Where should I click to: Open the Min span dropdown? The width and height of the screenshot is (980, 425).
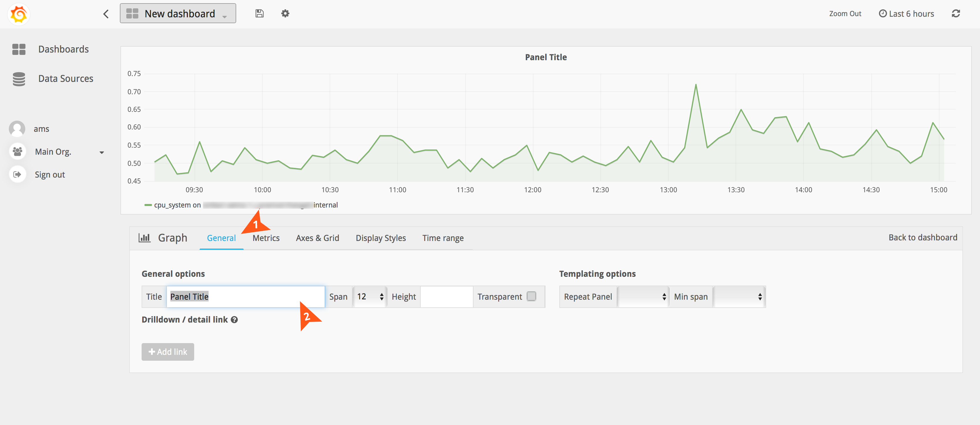pos(739,296)
